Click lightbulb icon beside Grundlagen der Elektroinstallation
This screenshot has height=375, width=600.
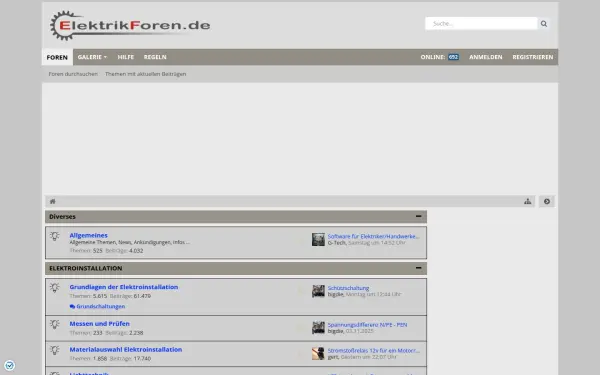(x=55, y=288)
